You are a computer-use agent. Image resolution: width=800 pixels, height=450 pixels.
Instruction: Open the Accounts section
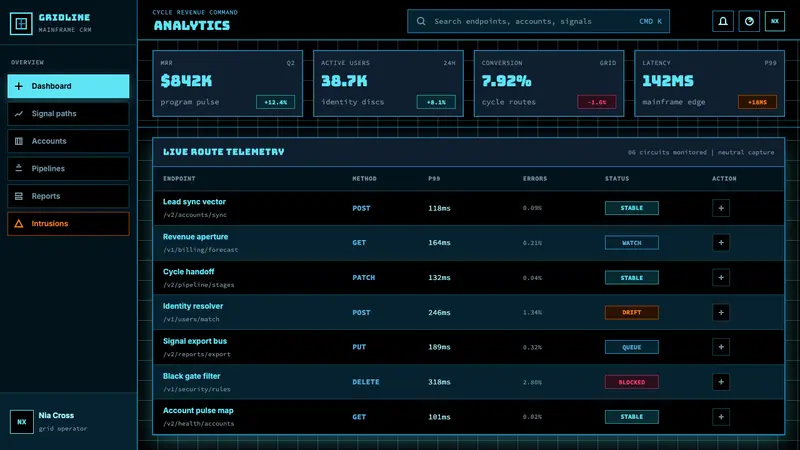click(x=68, y=141)
